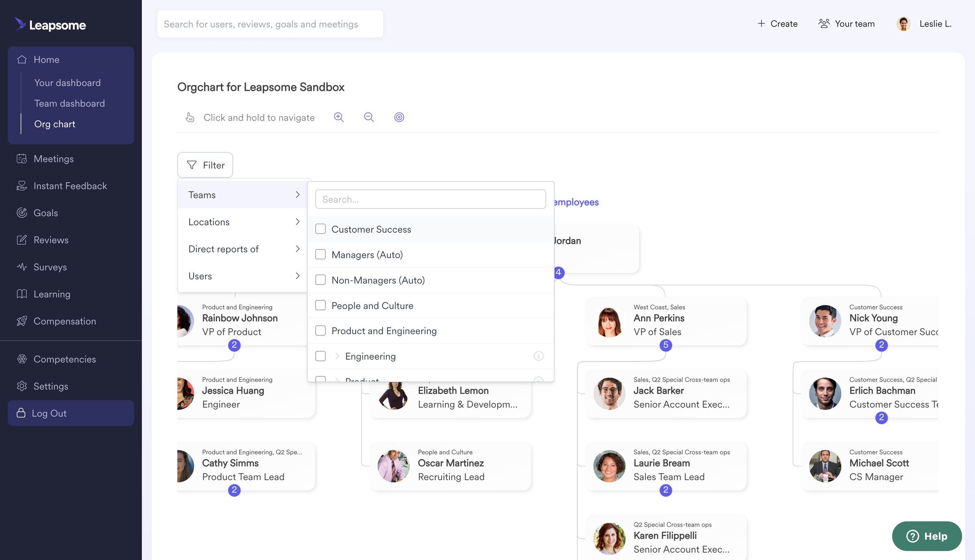Click the employees link
The width and height of the screenshot is (975, 560).
[x=576, y=202]
